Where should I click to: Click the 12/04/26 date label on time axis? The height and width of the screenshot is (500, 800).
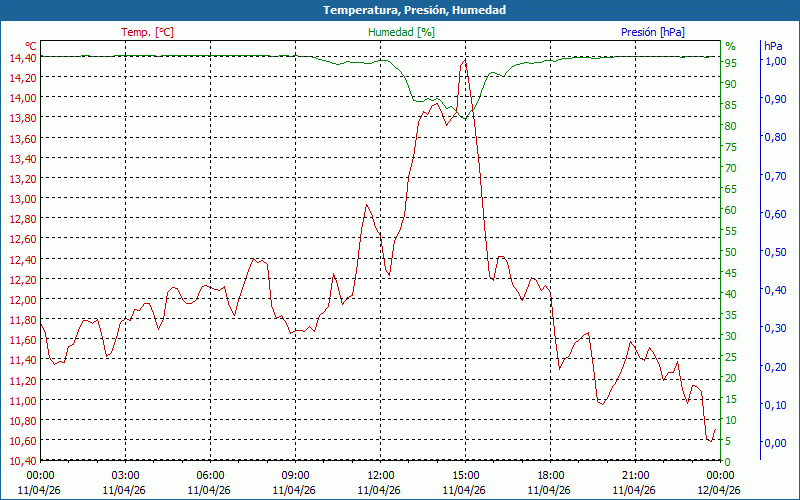pos(720,490)
